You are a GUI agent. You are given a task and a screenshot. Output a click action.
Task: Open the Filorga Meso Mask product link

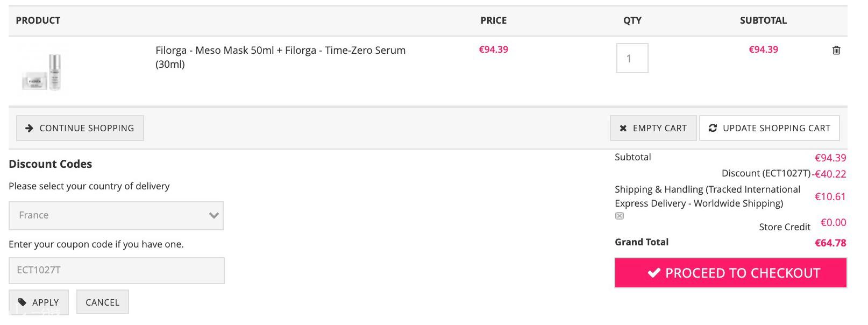coord(280,57)
